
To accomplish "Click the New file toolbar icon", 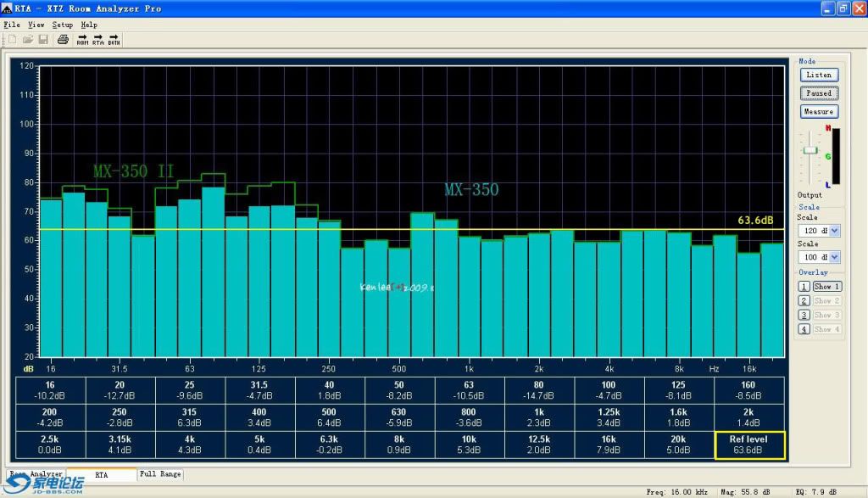I will coord(12,39).
